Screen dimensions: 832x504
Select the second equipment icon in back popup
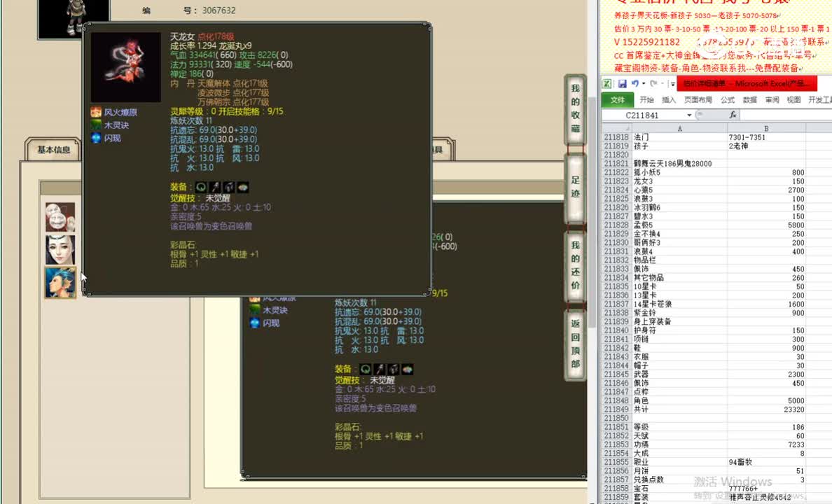click(380, 369)
